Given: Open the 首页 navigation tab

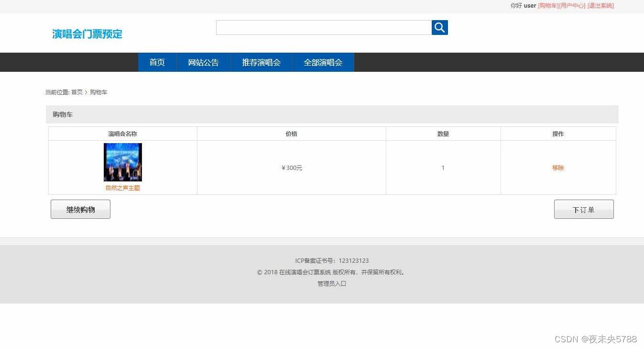Looking at the screenshot, I should [157, 62].
